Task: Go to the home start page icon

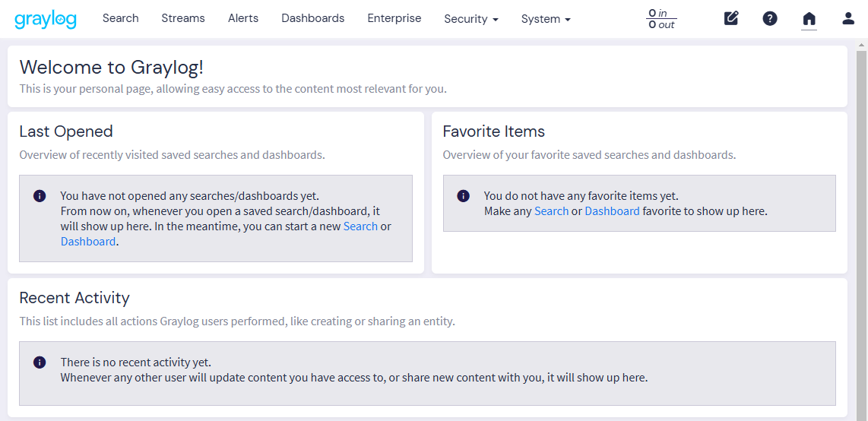Action: (809, 18)
